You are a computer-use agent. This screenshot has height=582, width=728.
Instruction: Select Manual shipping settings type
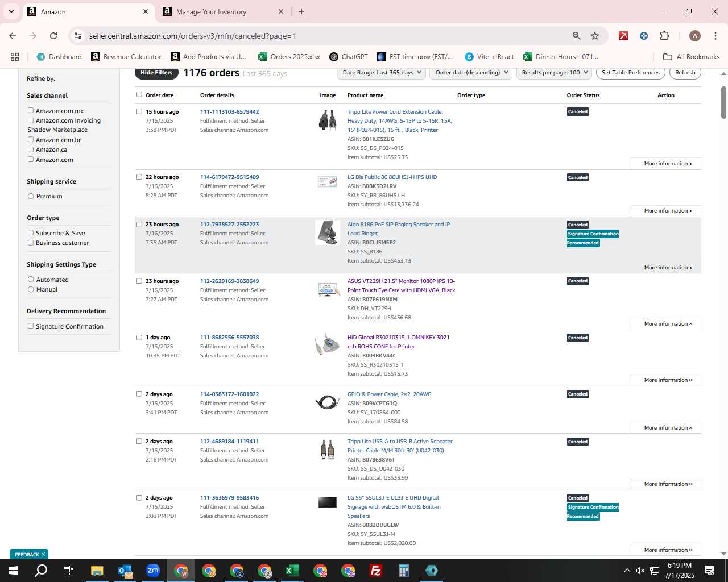point(31,289)
